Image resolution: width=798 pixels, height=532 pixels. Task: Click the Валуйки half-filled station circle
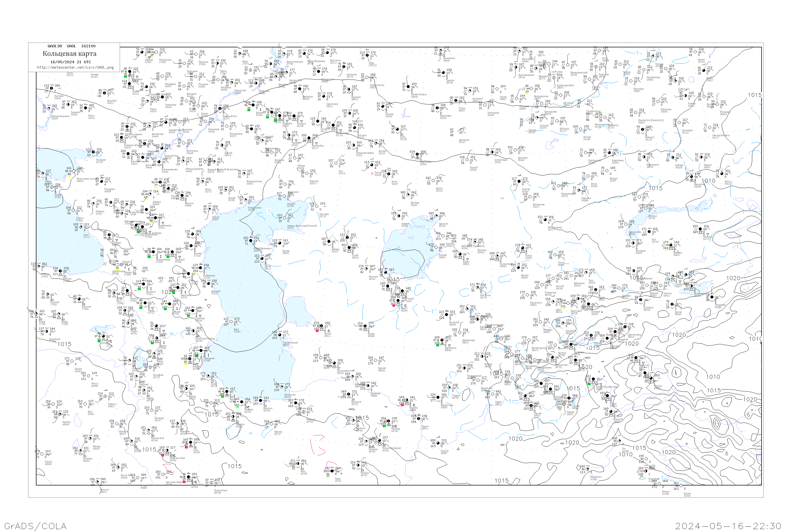point(104,93)
